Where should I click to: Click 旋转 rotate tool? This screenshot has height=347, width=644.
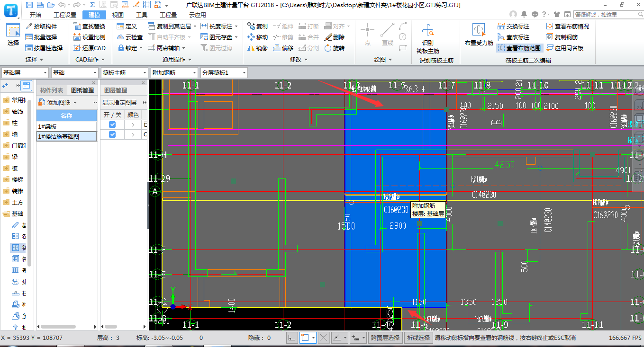pyautogui.click(x=335, y=48)
